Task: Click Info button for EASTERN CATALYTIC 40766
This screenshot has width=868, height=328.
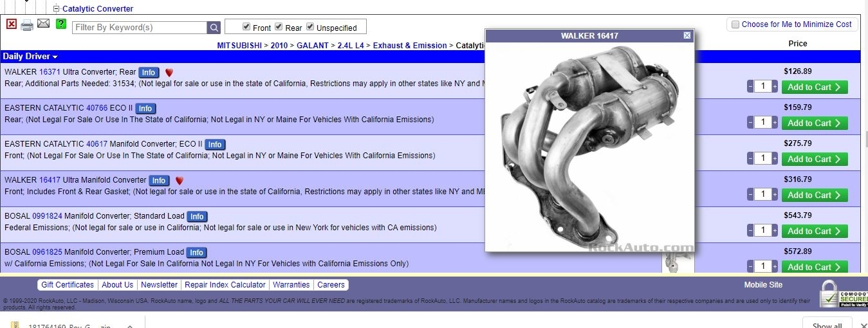Action: tap(145, 109)
